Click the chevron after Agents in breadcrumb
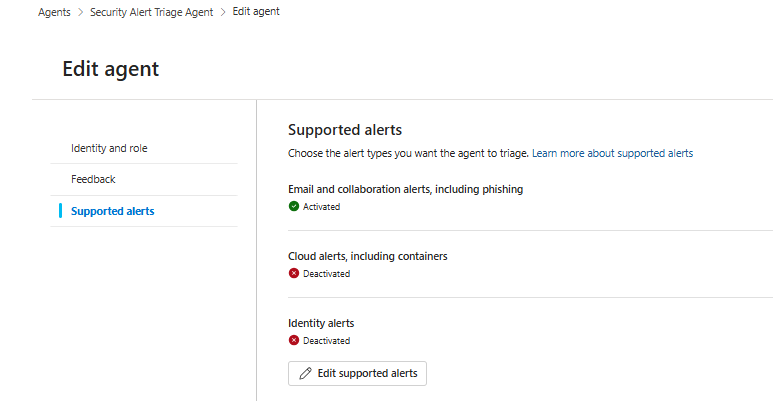The height and width of the screenshot is (401, 773). [80, 12]
